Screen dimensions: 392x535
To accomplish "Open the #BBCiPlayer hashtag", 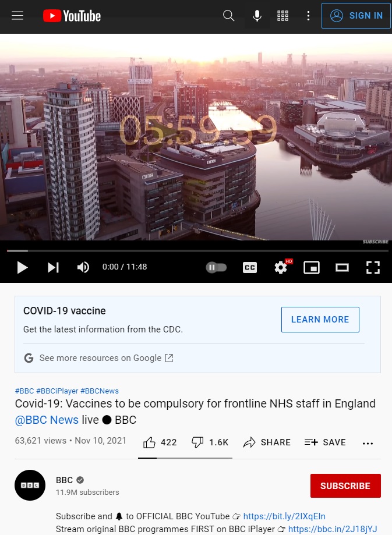I will point(57,391).
